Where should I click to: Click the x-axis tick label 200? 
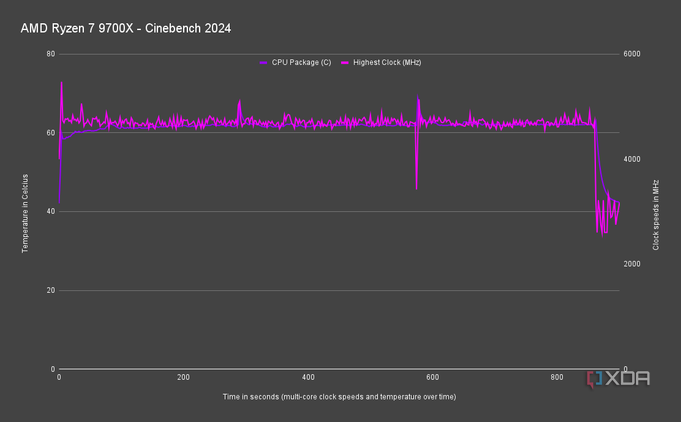tap(183, 378)
